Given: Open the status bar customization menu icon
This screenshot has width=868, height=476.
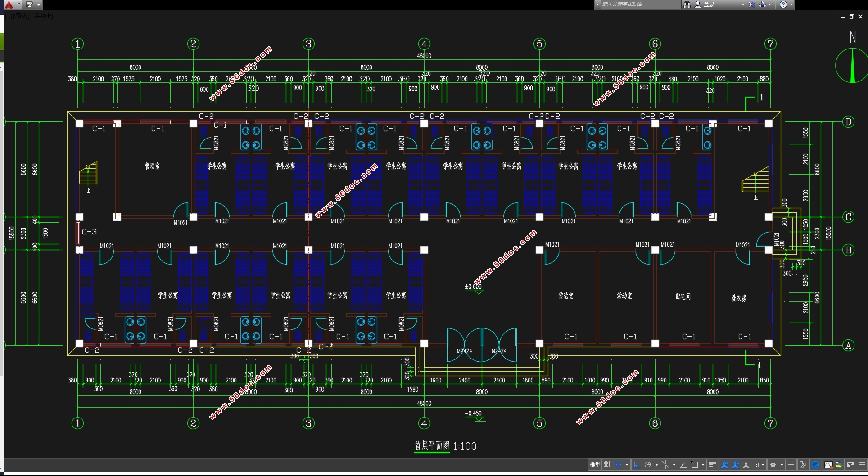Looking at the screenshot, I should coord(862,465).
